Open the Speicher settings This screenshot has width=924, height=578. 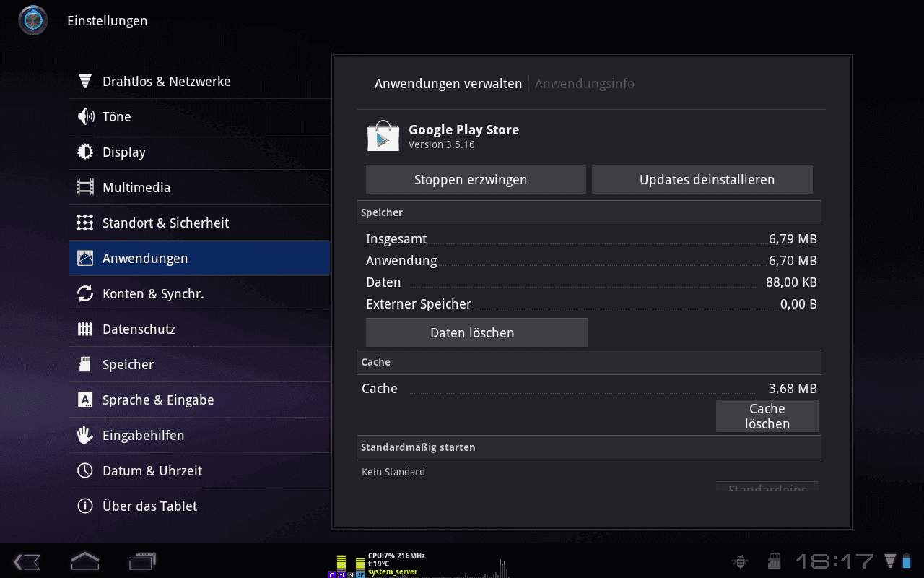coord(200,364)
